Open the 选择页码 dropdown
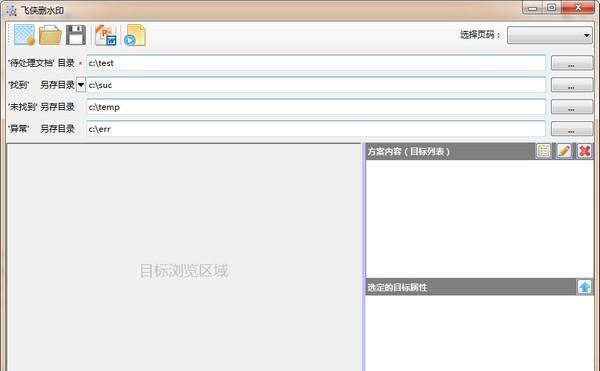 pyautogui.click(x=549, y=35)
